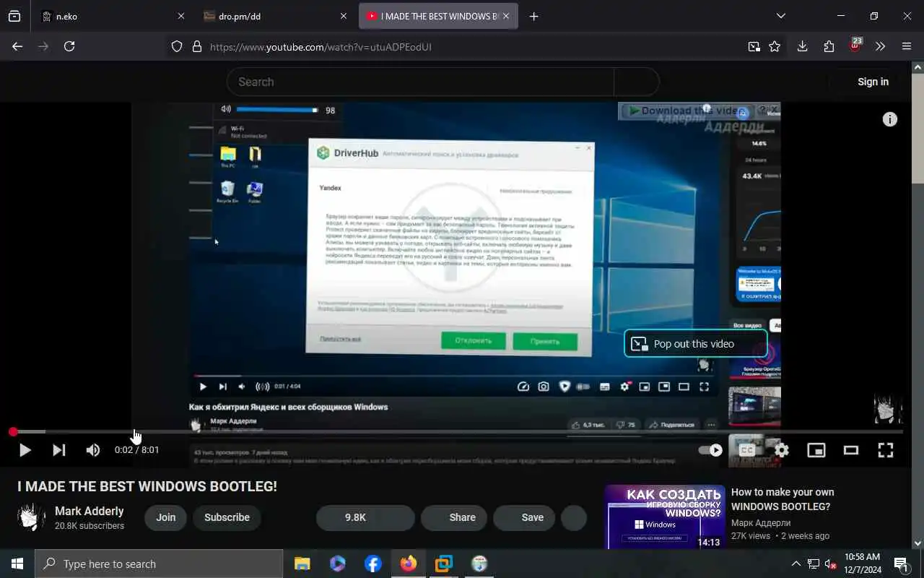This screenshot has height=578, width=924.
Task: Click the address bar Picture-in-Picture icon
Action: (754, 47)
